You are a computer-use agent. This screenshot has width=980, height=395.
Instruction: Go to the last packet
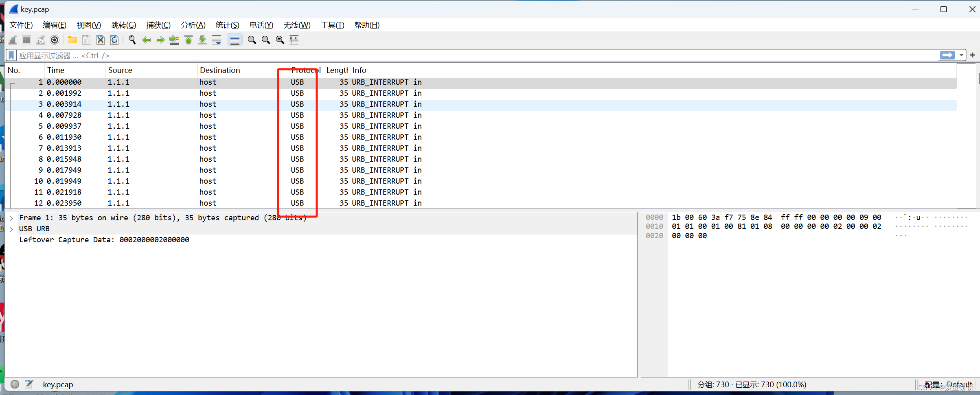click(202, 39)
